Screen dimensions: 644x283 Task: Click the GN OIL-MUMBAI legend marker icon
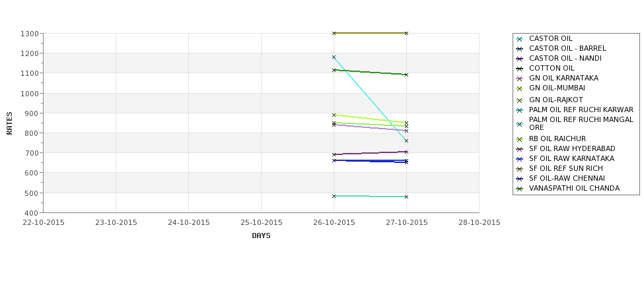click(520, 88)
